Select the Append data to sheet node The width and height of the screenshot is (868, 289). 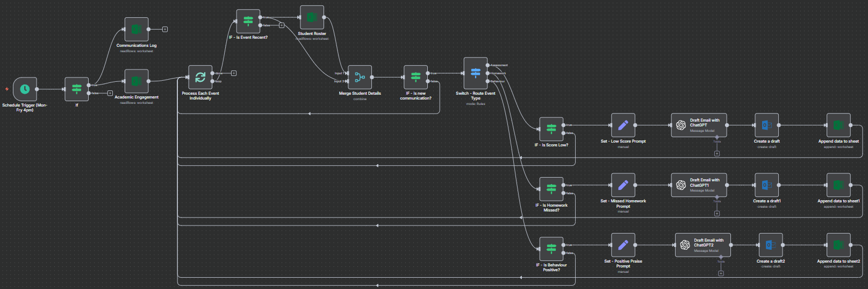pos(838,125)
